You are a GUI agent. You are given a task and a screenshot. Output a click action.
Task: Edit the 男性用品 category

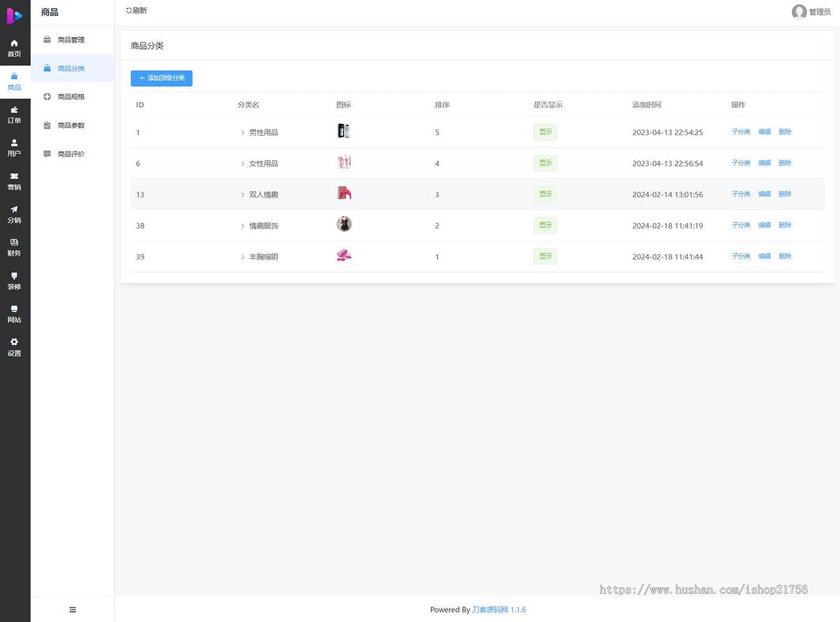pyautogui.click(x=764, y=132)
